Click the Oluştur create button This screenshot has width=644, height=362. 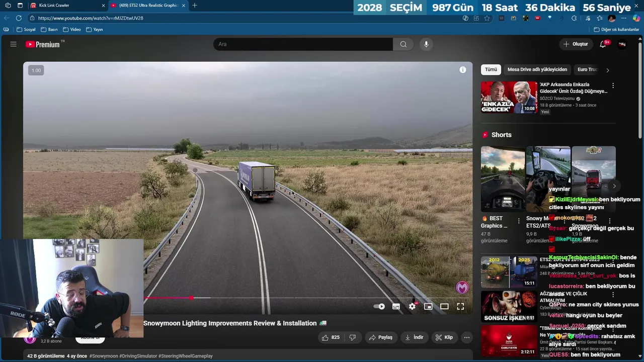coord(576,44)
